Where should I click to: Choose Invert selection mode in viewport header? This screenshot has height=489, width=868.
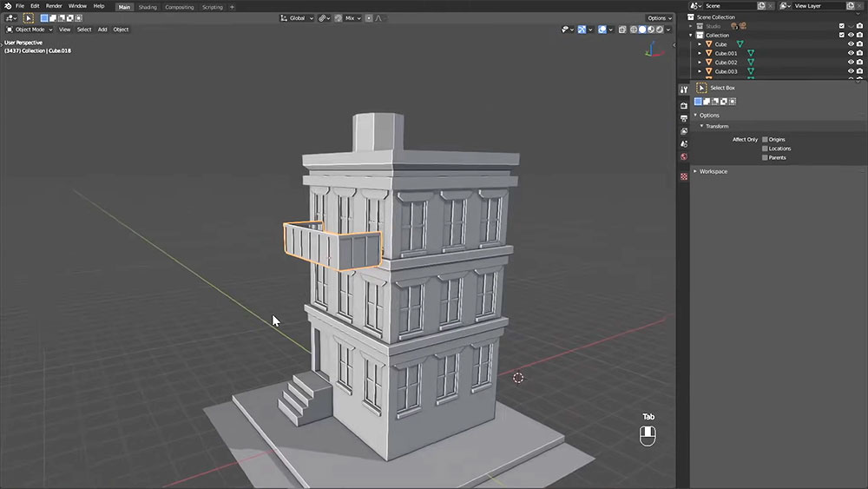click(69, 18)
